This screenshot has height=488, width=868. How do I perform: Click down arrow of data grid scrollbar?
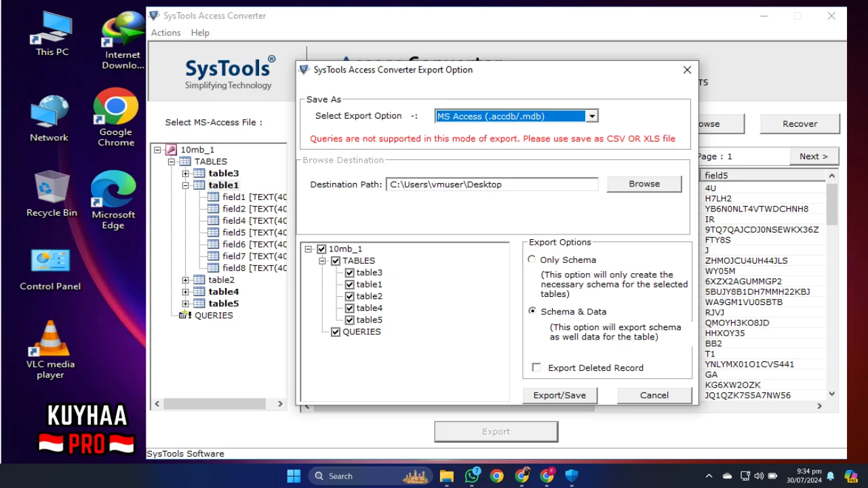point(832,394)
